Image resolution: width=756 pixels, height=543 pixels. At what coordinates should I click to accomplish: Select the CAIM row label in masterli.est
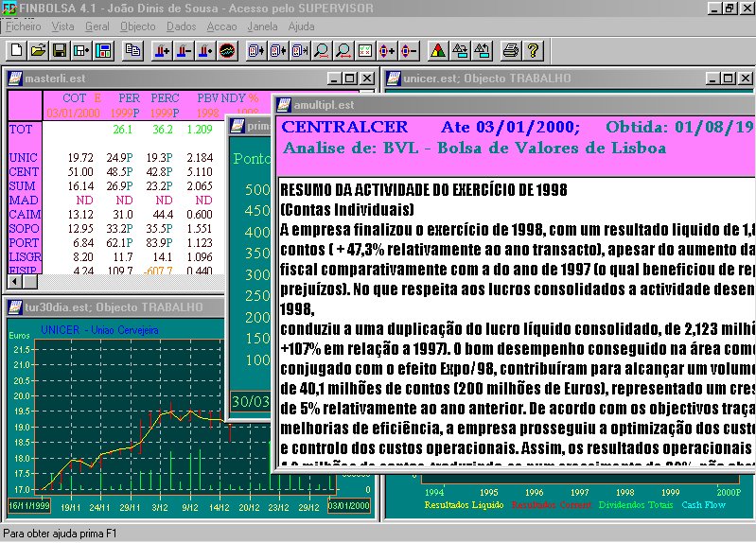click(25, 215)
